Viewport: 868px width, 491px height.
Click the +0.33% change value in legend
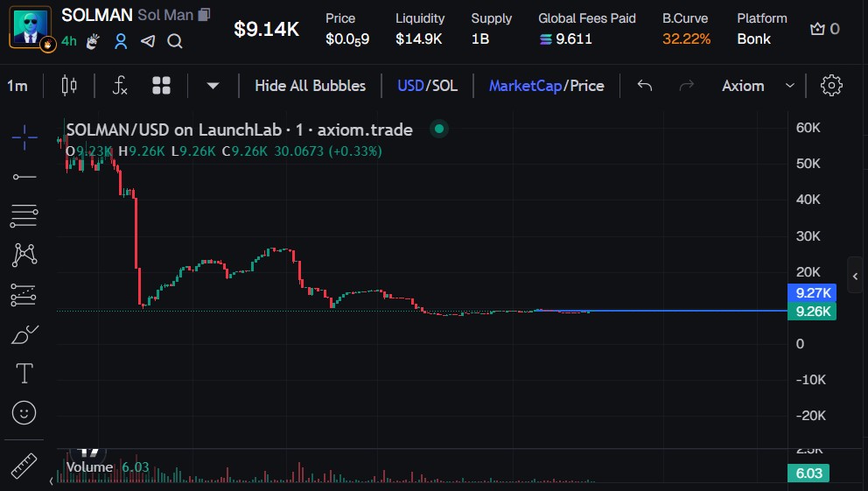point(355,151)
